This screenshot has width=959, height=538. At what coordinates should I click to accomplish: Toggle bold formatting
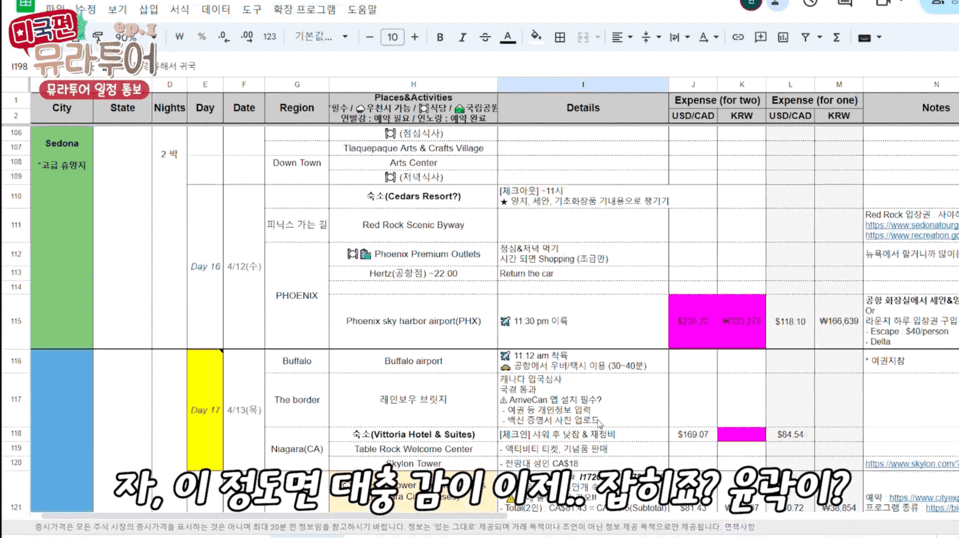(440, 37)
